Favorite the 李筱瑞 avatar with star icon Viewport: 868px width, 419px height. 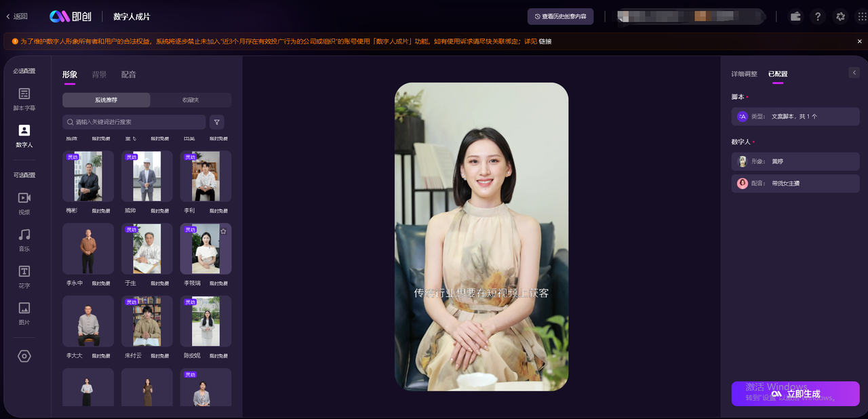pos(223,231)
